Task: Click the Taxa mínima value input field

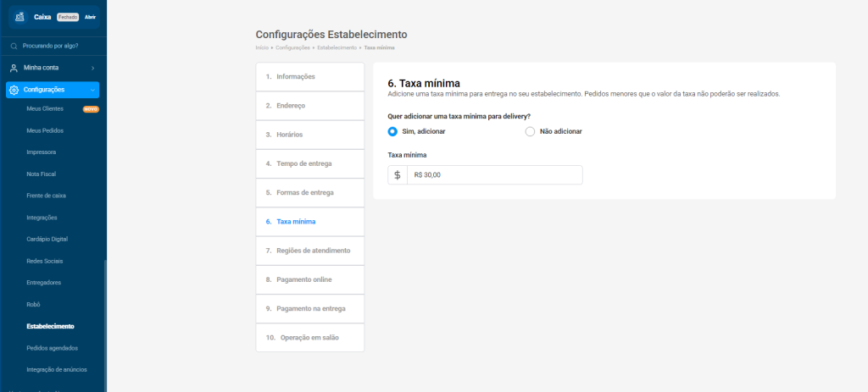Action: pos(494,174)
